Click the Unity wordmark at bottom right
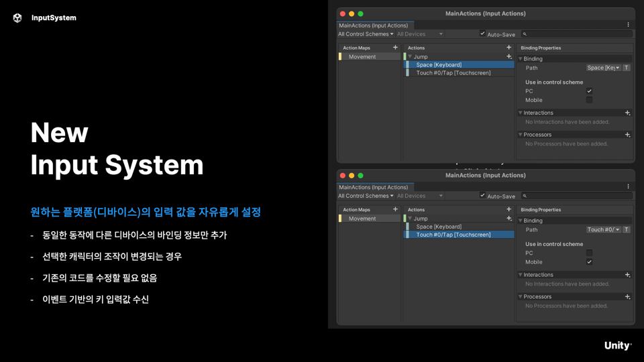Viewport: 644px width, 362px height. [618, 346]
